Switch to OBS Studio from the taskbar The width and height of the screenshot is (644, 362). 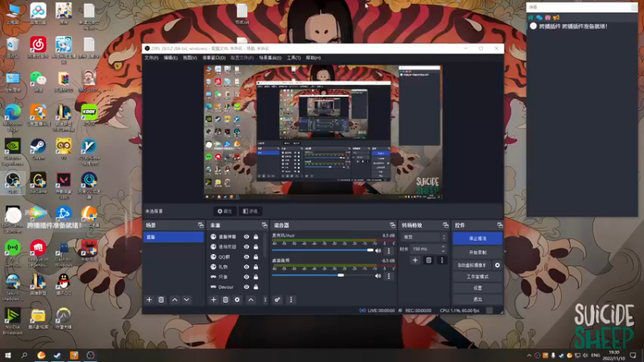(x=90, y=355)
